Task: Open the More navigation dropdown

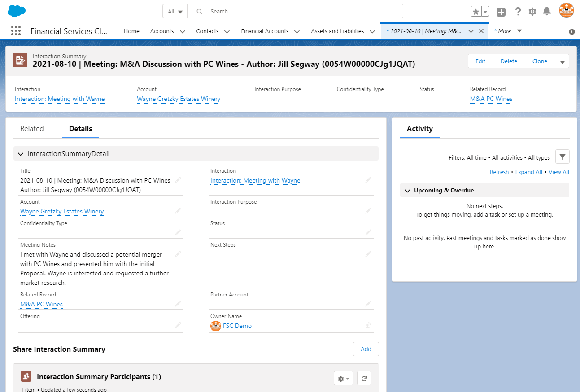Action: pos(508,31)
